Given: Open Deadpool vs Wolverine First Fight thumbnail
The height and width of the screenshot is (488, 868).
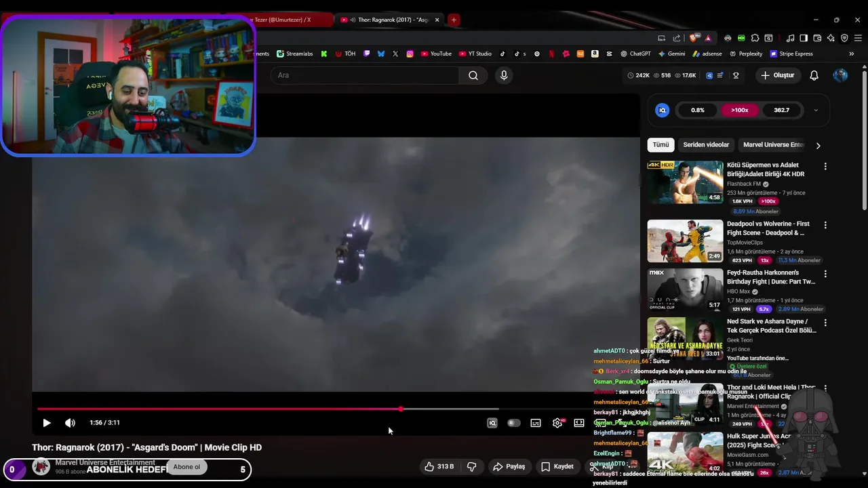Looking at the screenshot, I should click(x=685, y=241).
